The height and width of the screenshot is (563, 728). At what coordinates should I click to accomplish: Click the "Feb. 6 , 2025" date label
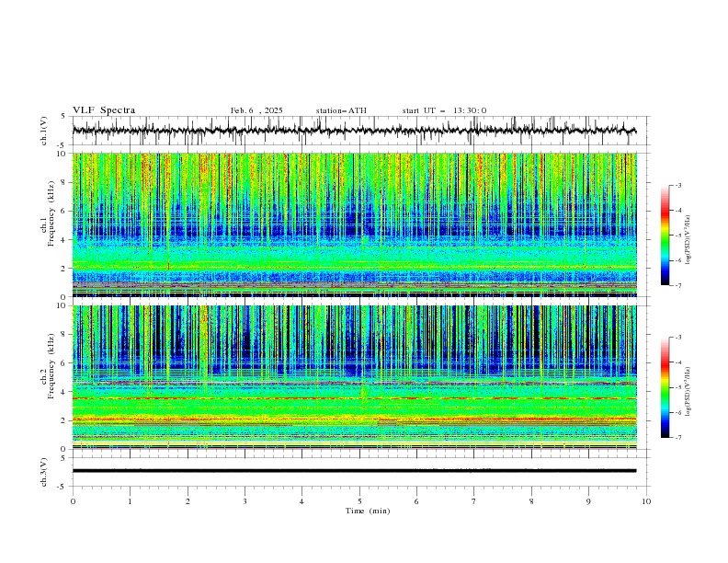pos(256,110)
